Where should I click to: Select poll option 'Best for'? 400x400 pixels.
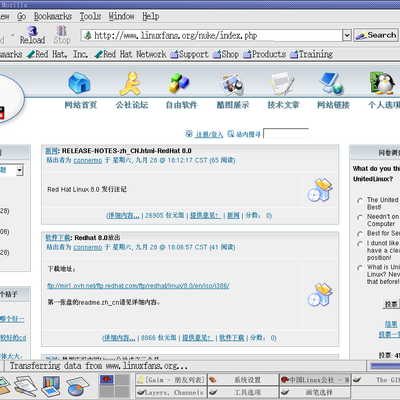(360, 234)
